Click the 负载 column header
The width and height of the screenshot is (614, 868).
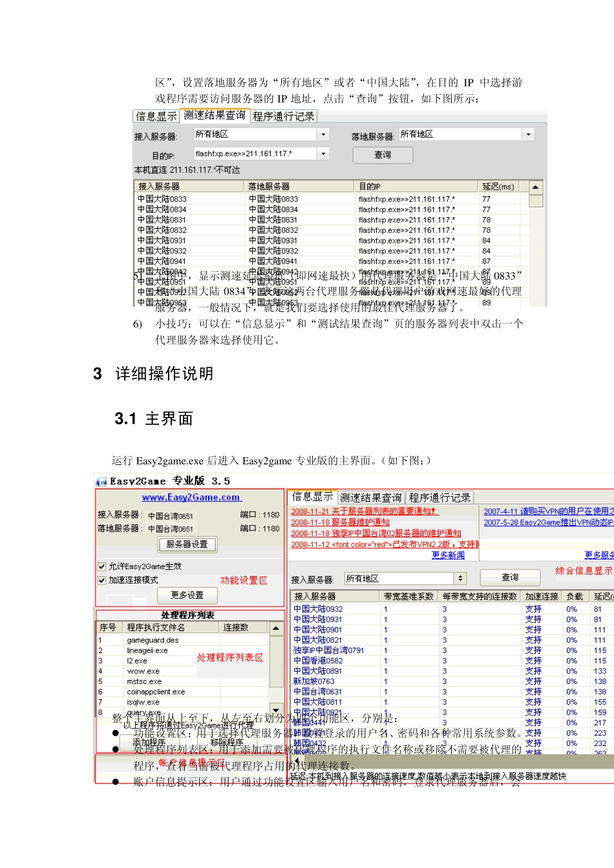(575, 596)
